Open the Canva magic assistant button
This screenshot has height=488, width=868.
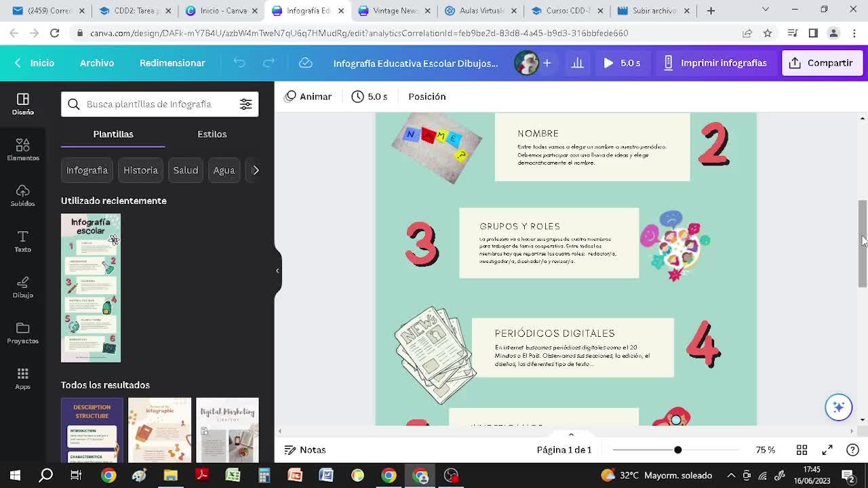pos(839,407)
